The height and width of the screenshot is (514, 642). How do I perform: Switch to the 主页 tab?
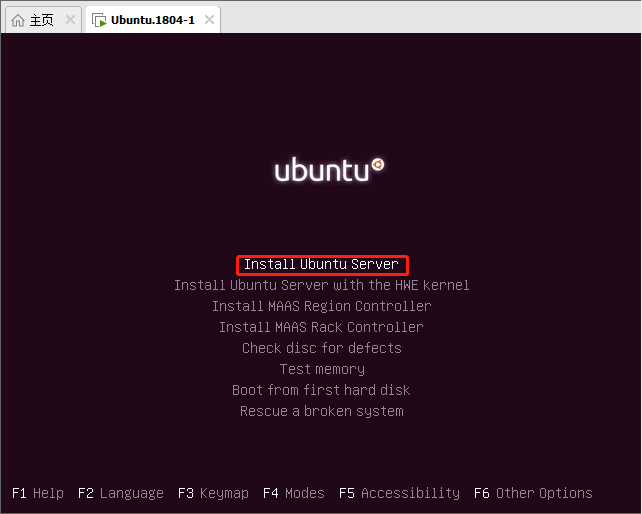[x=41, y=20]
